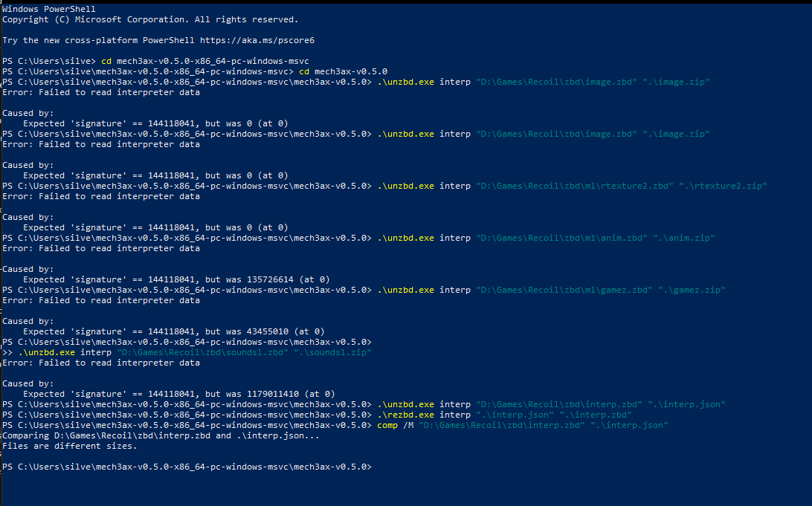Click the .\rezbd.exe command
812x506 pixels.
(x=405, y=415)
